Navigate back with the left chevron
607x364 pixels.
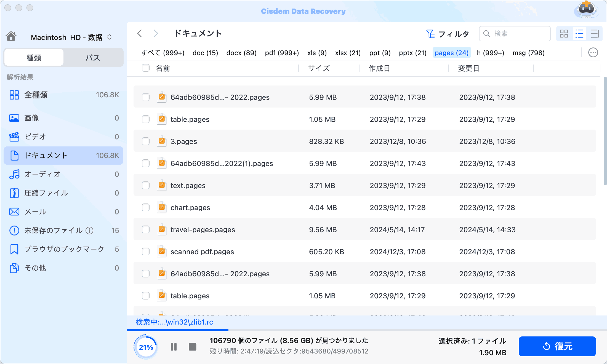click(x=140, y=33)
